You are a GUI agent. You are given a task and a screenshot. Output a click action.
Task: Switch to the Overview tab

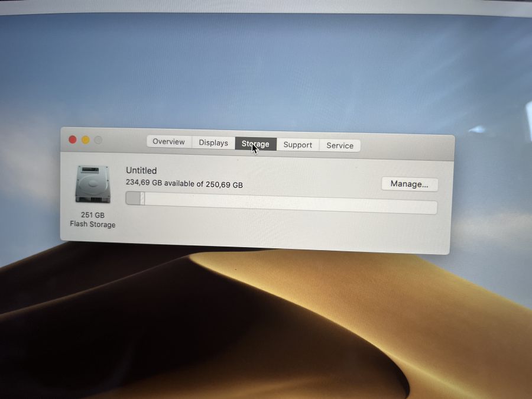(169, 142)
